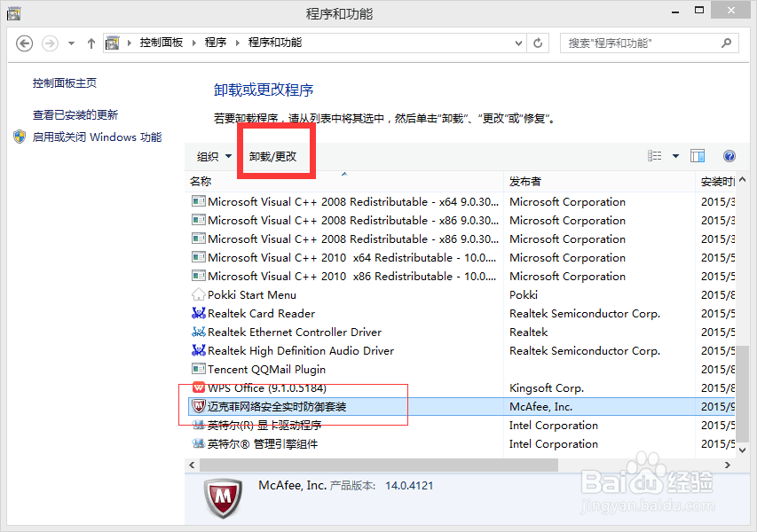The width and height of the screenshot is (757, 532).
Task: Click 程序和功能 breadcrumb segment
Action: [x=275, y=43]
